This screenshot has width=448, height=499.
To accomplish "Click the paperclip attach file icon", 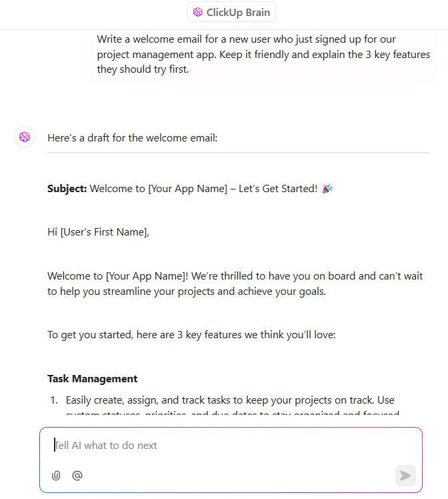I will (56, 476).
